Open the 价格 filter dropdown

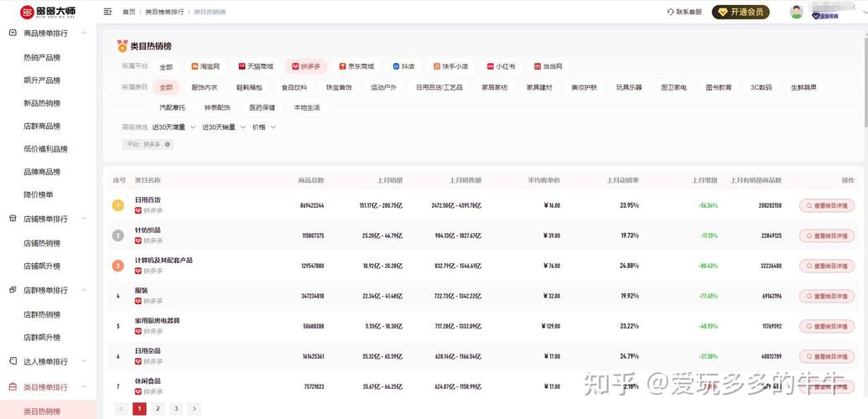[x=264, y=127]
